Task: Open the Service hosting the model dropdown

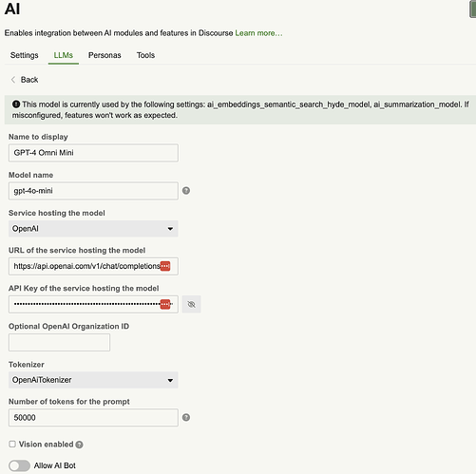Action: (x=93, y=229)
